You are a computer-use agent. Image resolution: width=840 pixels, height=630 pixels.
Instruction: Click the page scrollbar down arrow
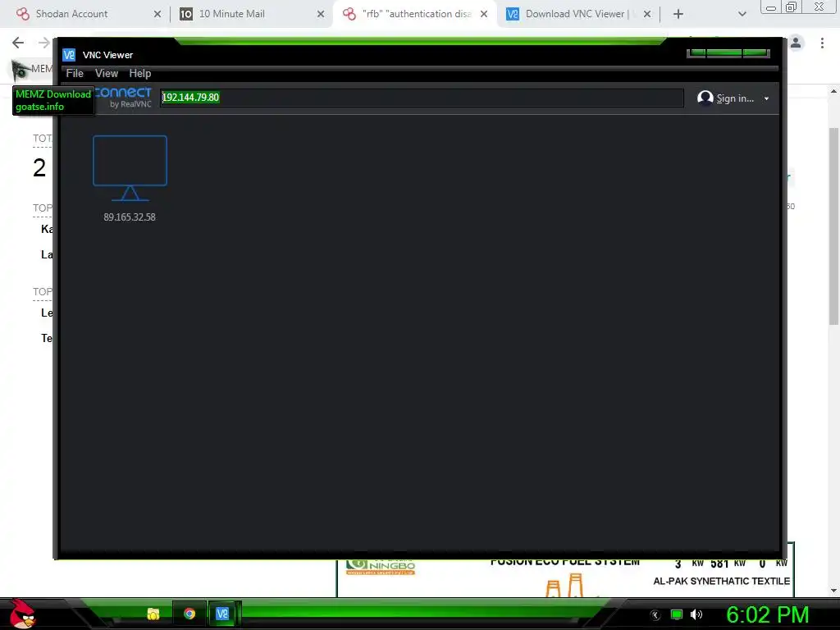[833, 590]
